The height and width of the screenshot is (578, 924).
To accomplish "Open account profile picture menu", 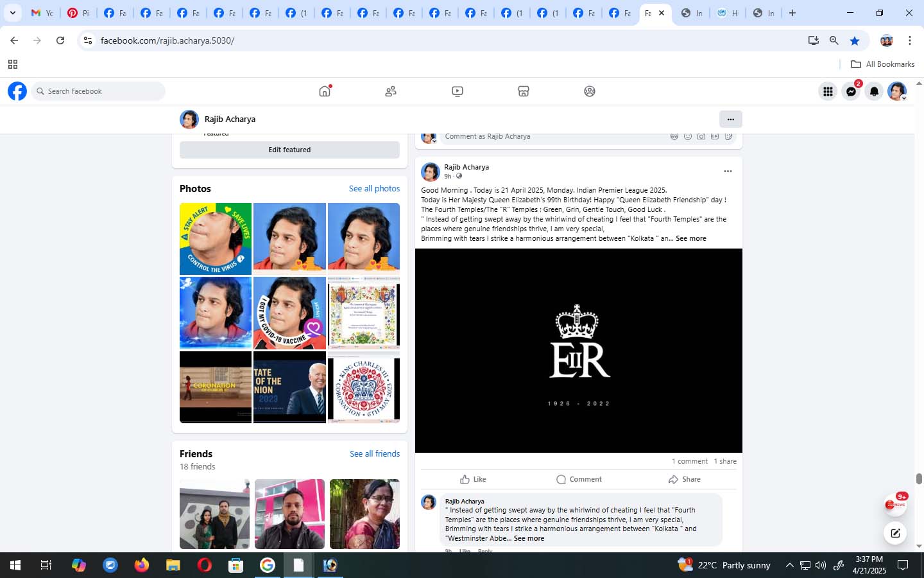I will pyautogui.click(x=897, y=91).
